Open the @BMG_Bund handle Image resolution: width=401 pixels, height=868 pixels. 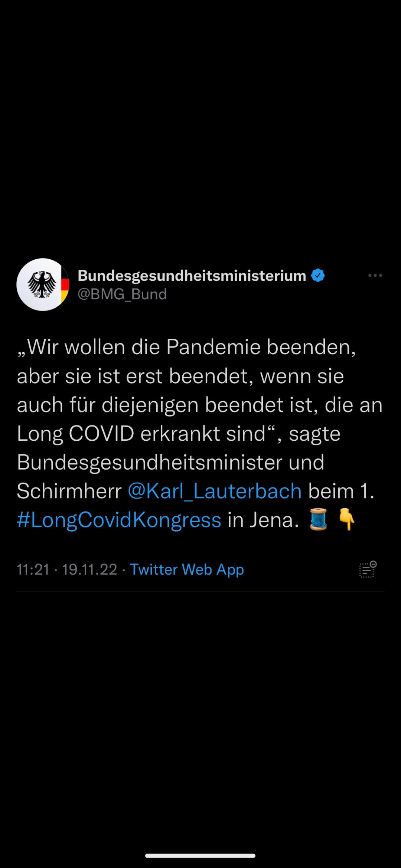click(x=122, y=294)
